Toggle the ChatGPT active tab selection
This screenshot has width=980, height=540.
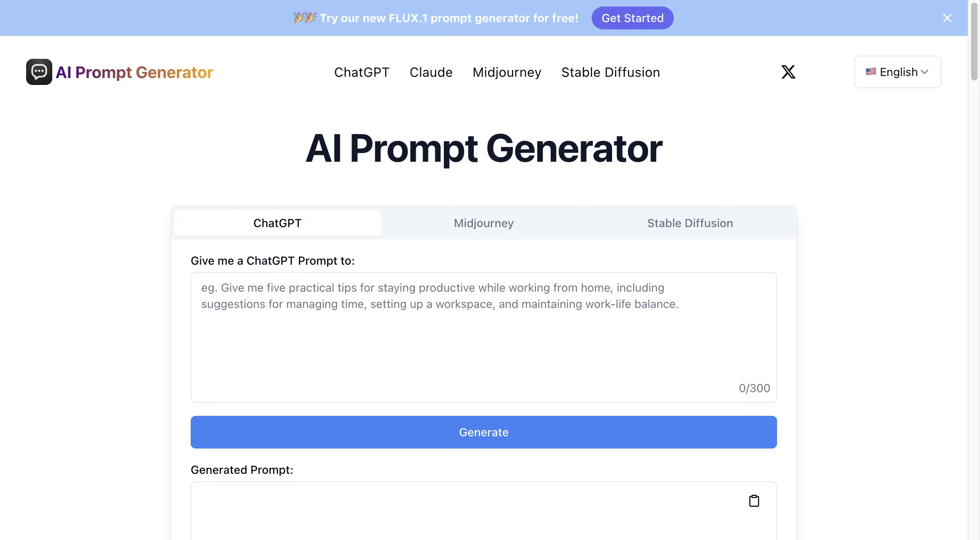pos(277,223)
